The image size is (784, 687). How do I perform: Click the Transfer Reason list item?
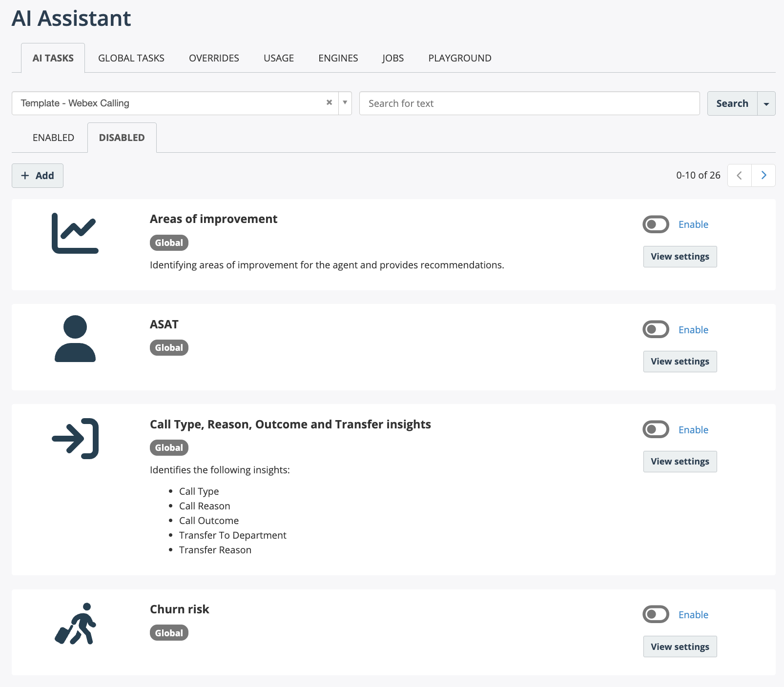coord(215,550)
